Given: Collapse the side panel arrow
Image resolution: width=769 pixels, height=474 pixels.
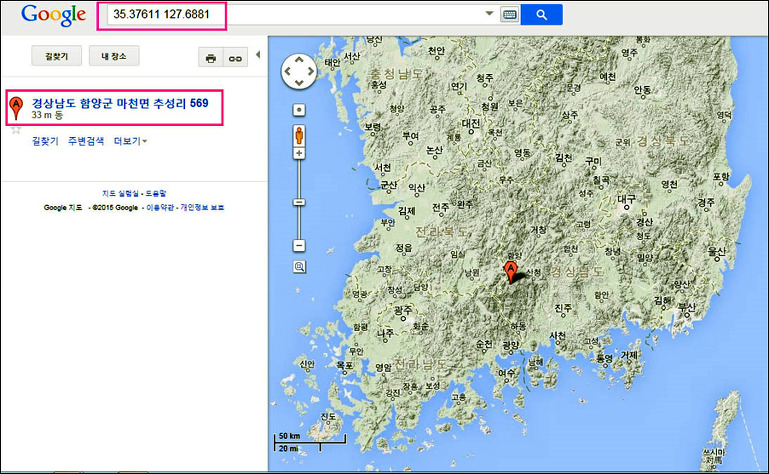Looking at the screenshot, I should coord(258,54).
